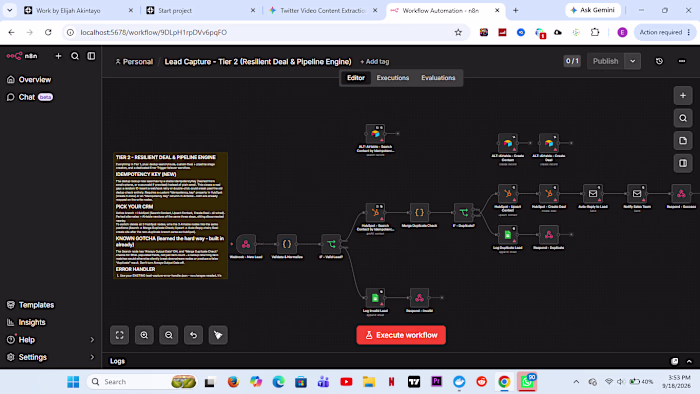Open the workflow more options menu
Screen dimensions: 700x394
682,61
